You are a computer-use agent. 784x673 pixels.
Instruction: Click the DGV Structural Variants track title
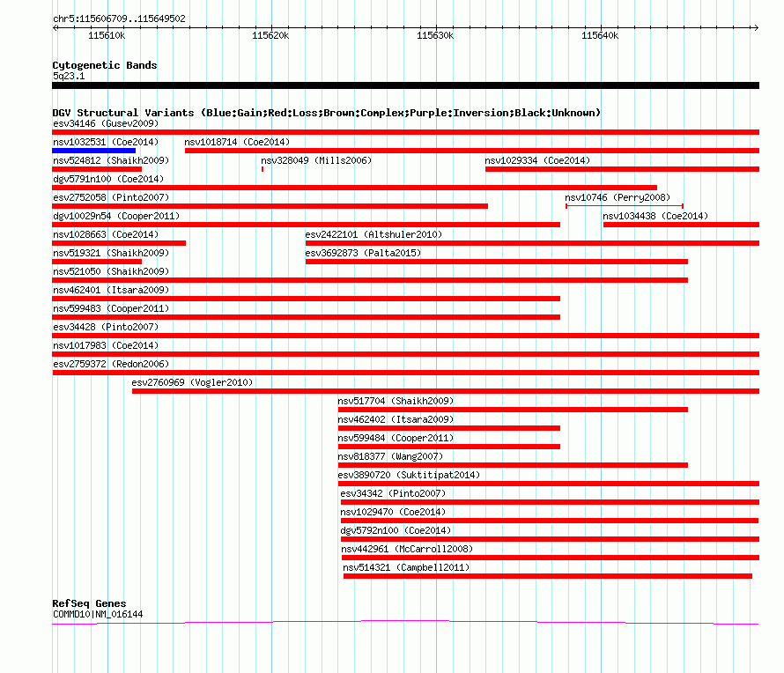327,113
